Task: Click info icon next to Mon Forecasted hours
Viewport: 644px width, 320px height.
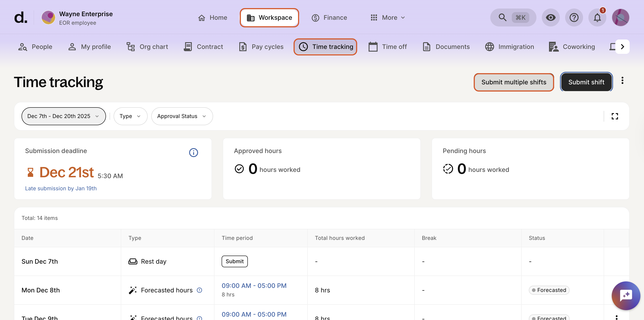Action: pyautogui.click(x=199, y=290)
